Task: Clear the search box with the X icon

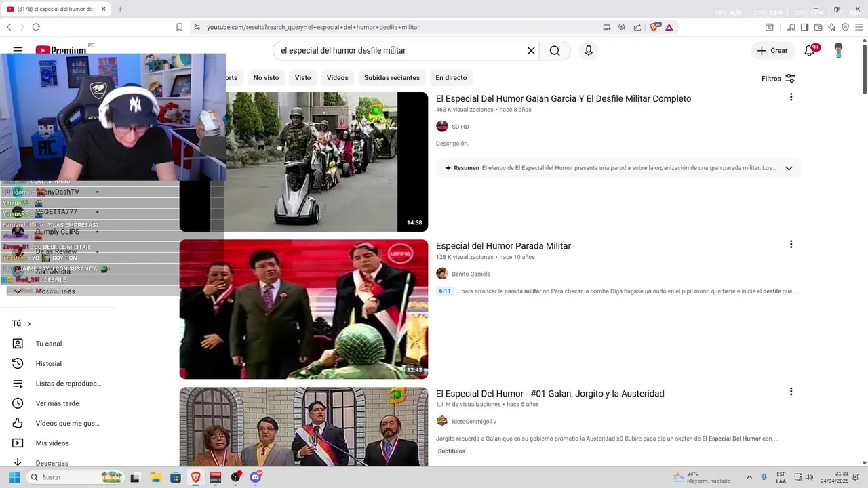Action: coord(532,51)
